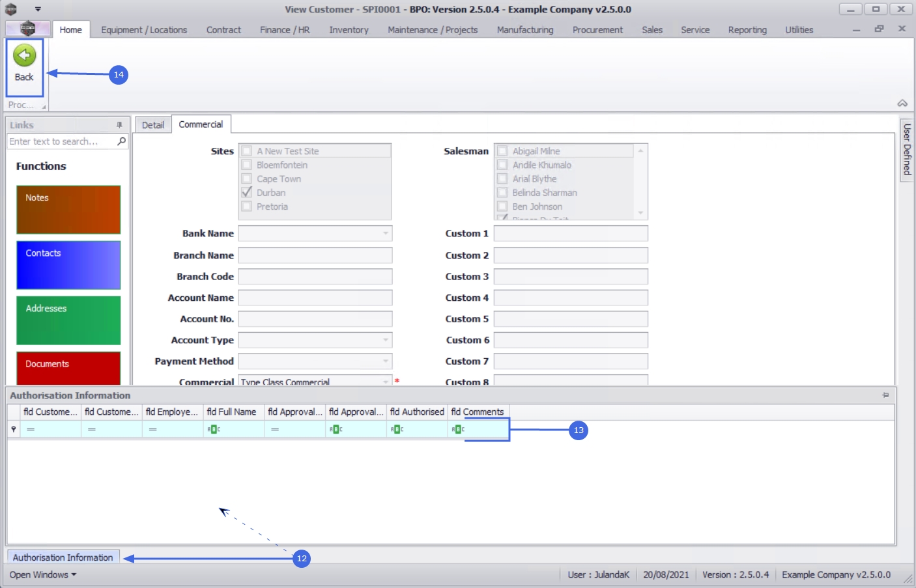The height and width of the screenshot is (588, 916).
Task: Open the Equipment / Locations ribbon tab
Action: (x=144, y=30)
